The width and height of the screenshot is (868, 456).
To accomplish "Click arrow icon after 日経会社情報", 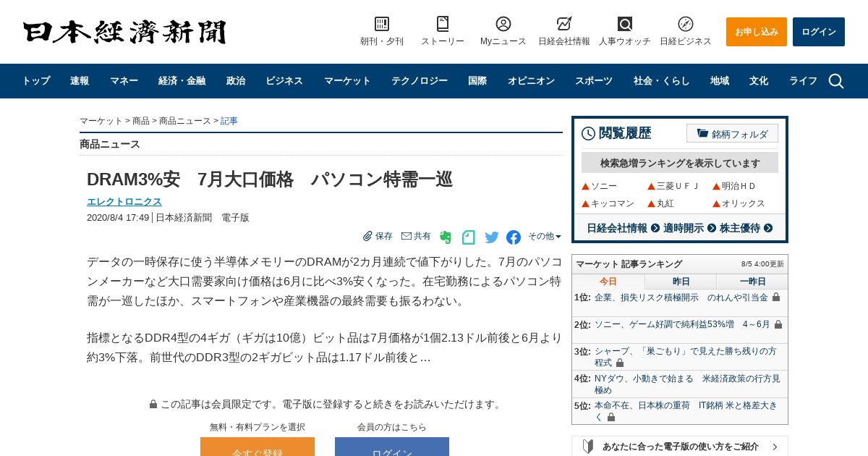I will tap(655, 228).
